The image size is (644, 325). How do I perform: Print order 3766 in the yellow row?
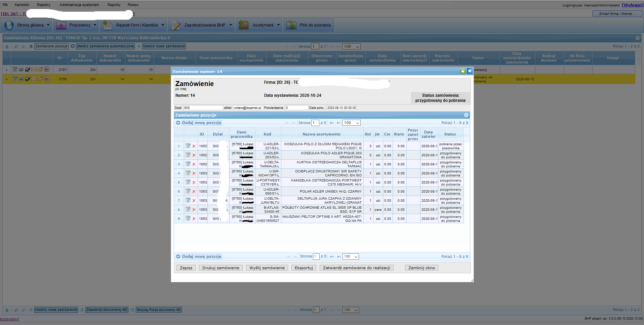21,79
